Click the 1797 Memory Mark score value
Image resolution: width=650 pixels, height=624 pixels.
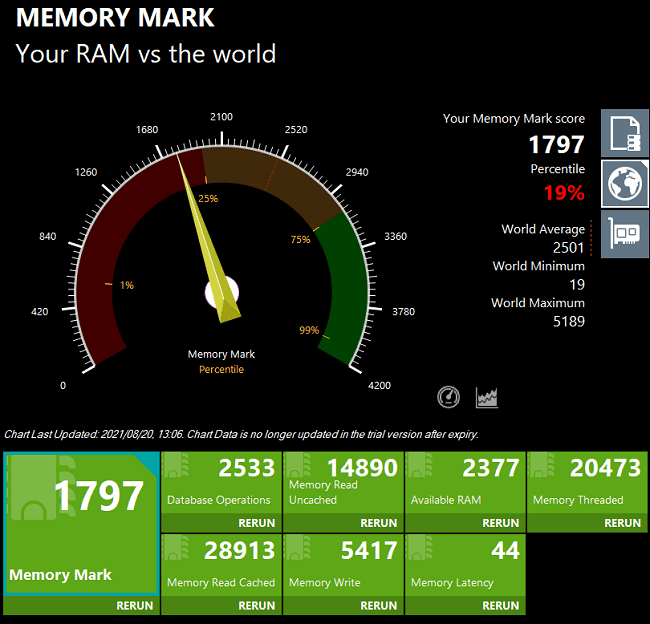coord(556,145)
